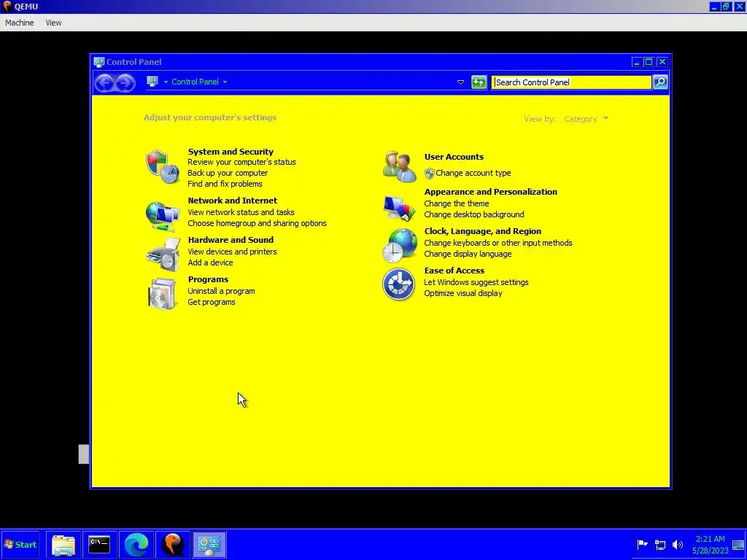Open the Ease of Access icon
The height and width of the screenshot is (560, 747).
click(399, 284)
